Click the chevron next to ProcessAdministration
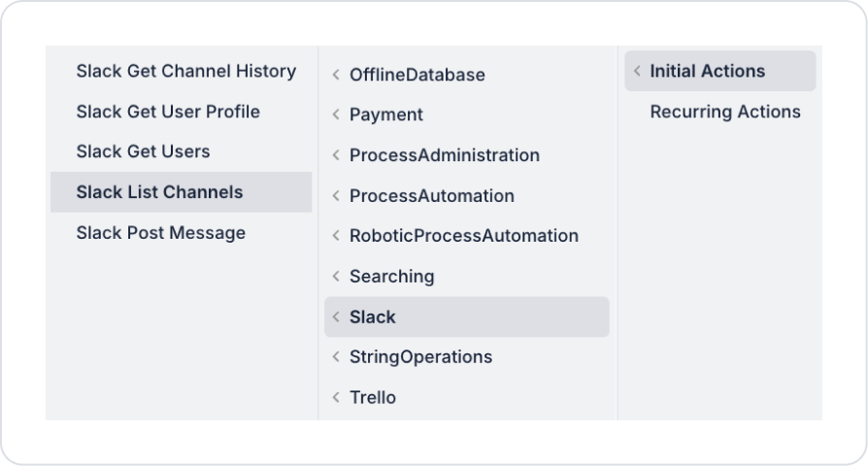The height and width of the screenshot is (466, 868). click(336, 155)
